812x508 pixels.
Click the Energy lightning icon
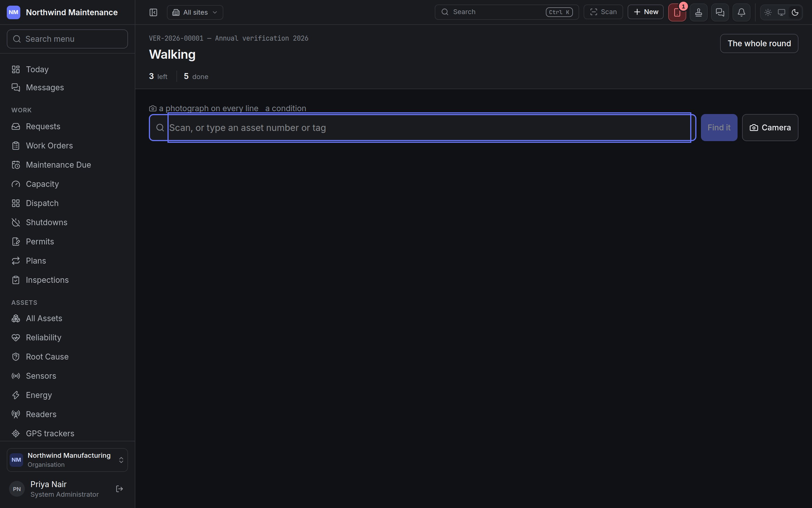[16, 395]
